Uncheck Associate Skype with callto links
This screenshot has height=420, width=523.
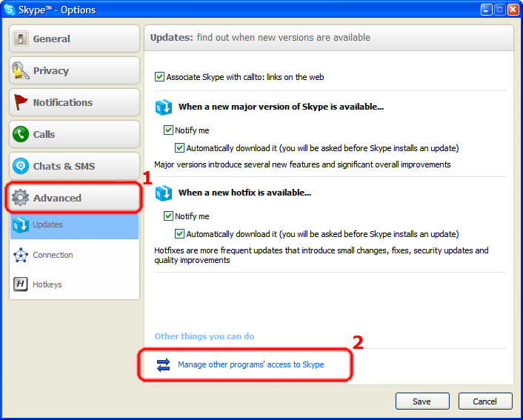point(159,77)
